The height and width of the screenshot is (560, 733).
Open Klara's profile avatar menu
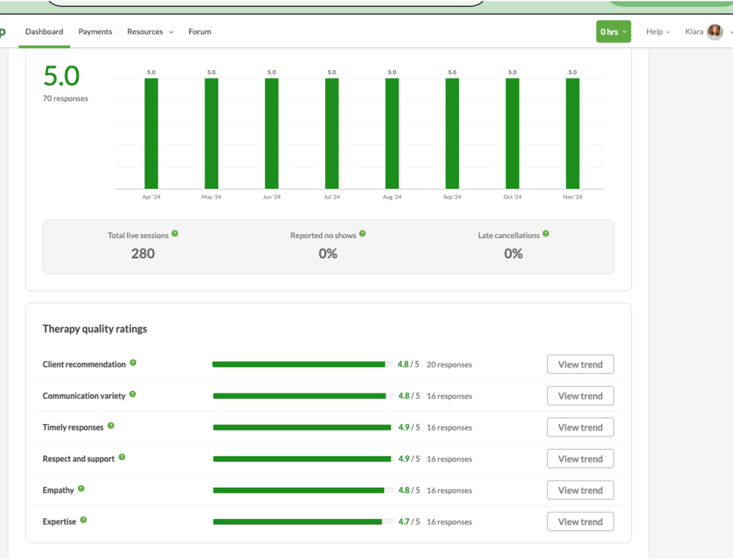[714, 31]
